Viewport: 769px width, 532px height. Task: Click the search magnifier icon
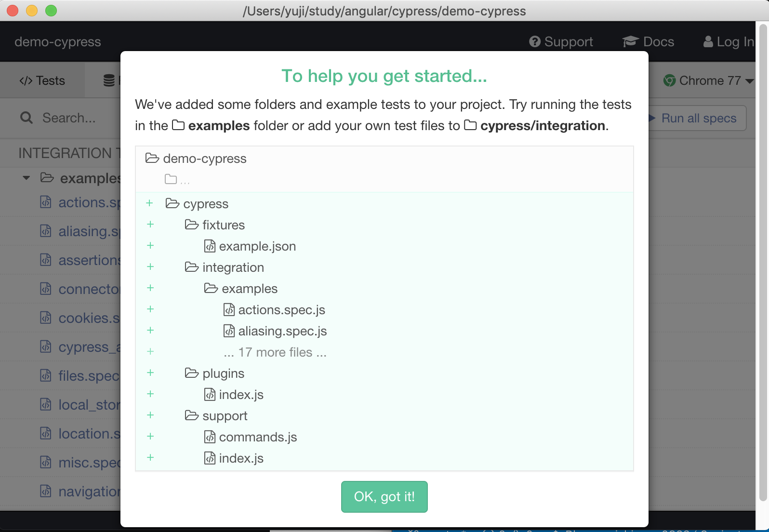27,118
